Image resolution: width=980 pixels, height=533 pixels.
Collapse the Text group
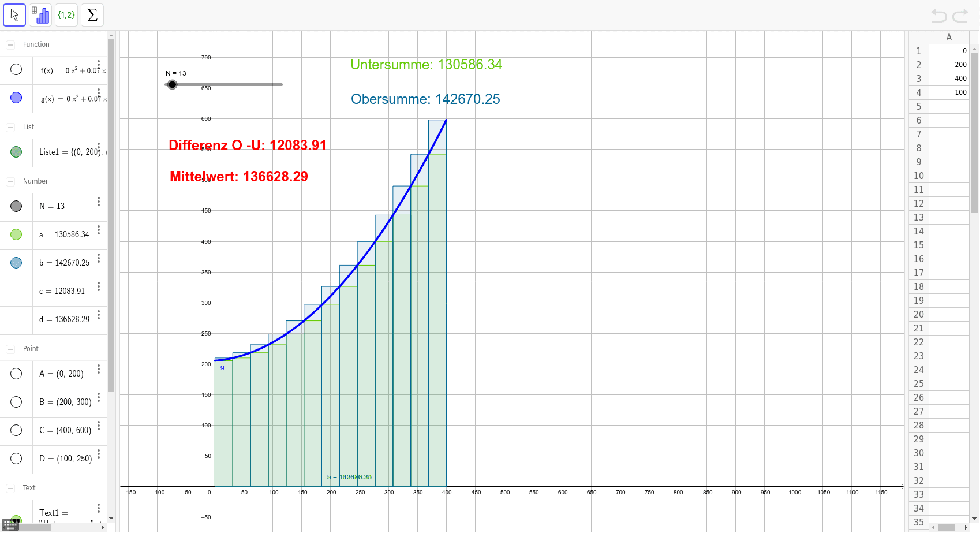[10, 488]
